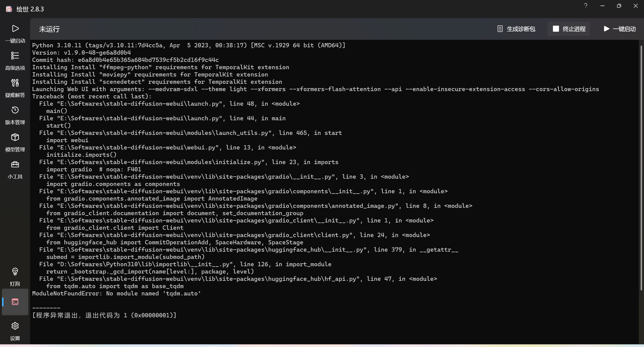Open 疑难解答 troubleshooting tools icon

[x=15, y=83]
